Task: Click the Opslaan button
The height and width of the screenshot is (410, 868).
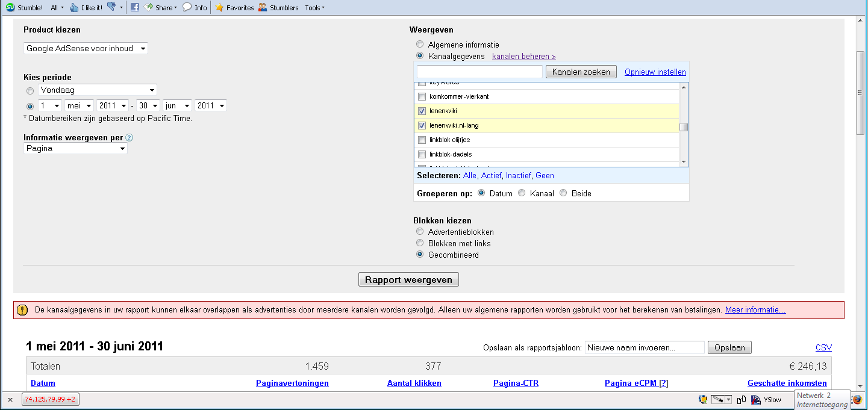Action: [x=729, y=347]
